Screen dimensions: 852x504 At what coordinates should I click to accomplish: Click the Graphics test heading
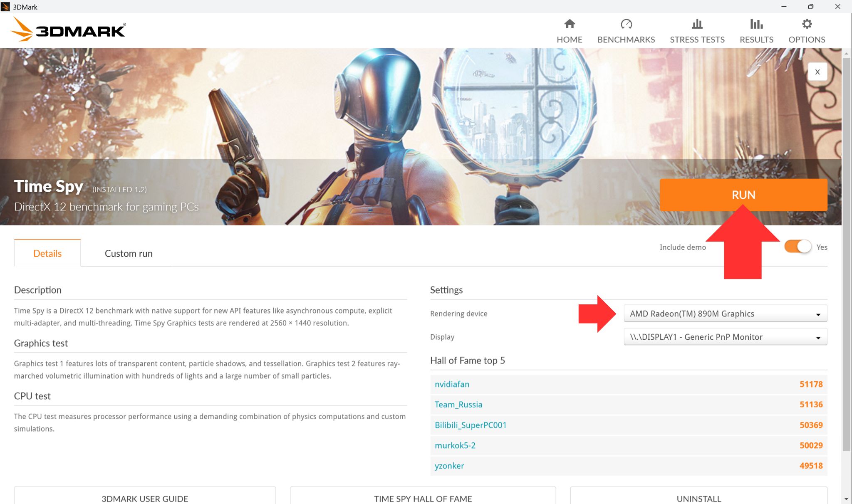tap(41, 343)
